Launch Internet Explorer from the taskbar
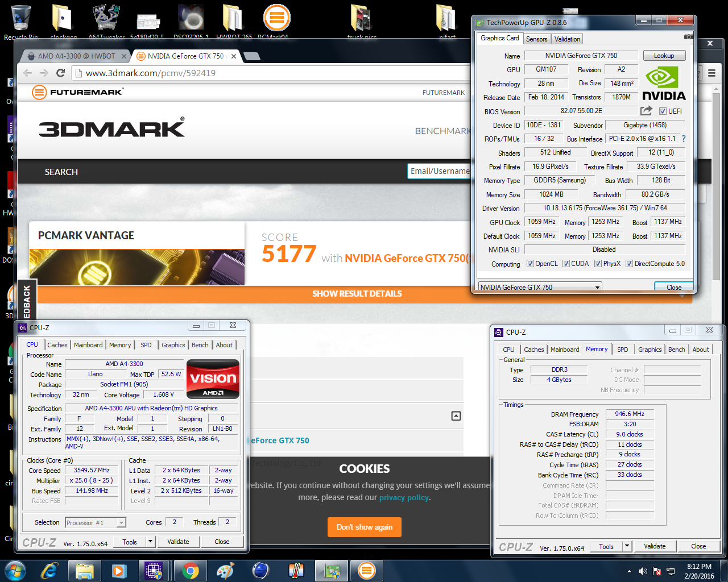The image size is (728, 582). [49, 571]
